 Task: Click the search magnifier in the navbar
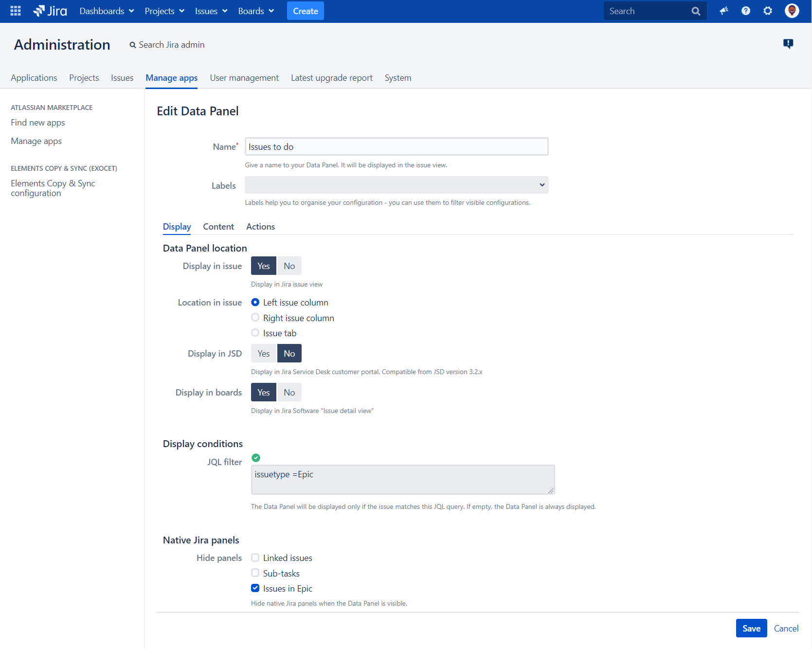(x=695, y=10)
